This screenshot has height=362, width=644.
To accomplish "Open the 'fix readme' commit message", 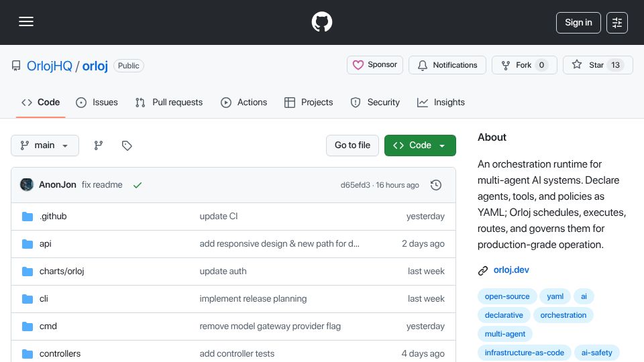I will coord(102,185).
